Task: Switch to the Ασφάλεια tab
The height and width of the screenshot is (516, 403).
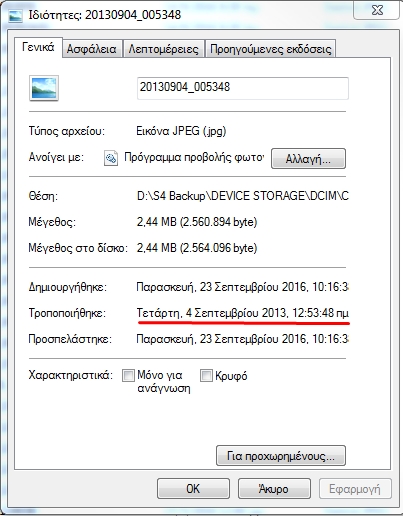Action: pyautogui.click(x=91, y=49)
